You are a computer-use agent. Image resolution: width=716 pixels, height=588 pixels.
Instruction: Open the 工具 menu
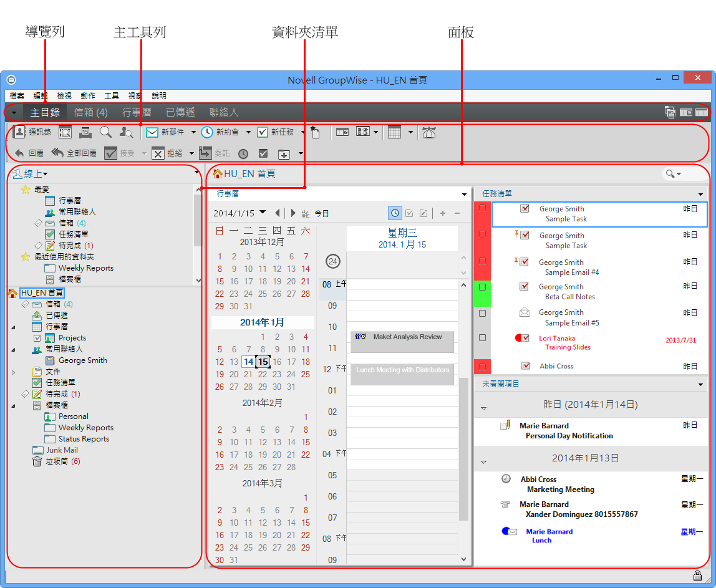[112, 96]
